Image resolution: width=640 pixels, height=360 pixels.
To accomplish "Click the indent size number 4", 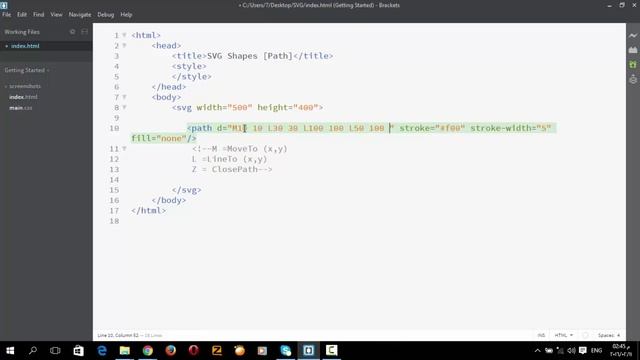I will 618,335.
